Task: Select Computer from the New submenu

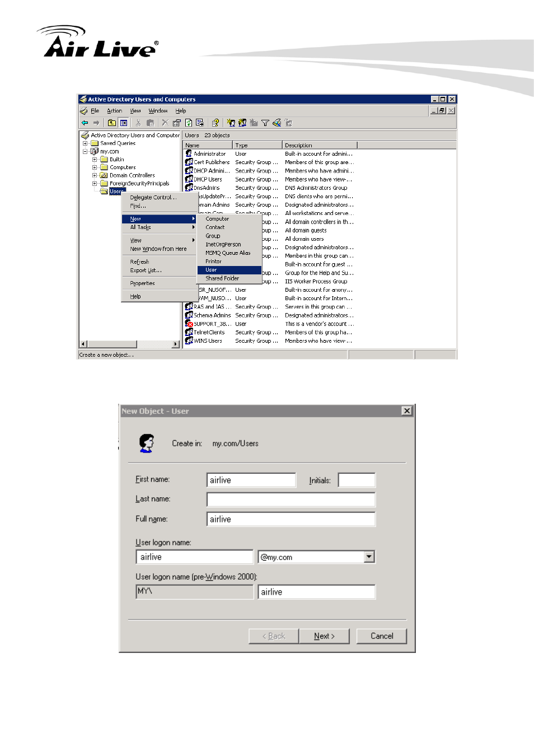Action: [229, 219]
